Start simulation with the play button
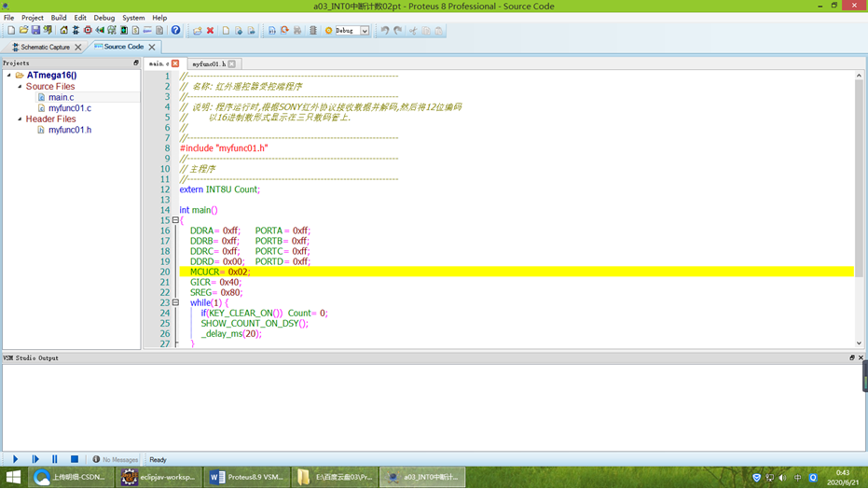 (16, 459)
